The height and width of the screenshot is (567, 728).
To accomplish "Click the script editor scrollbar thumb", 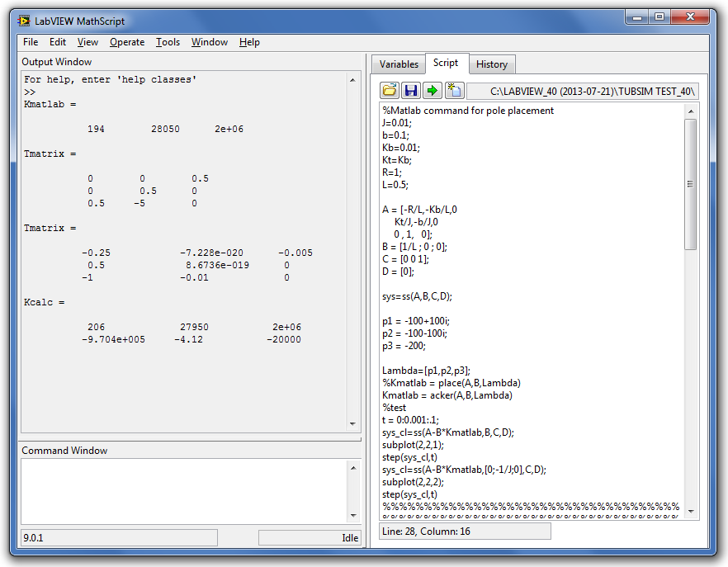I will click(x=691, y=184).
